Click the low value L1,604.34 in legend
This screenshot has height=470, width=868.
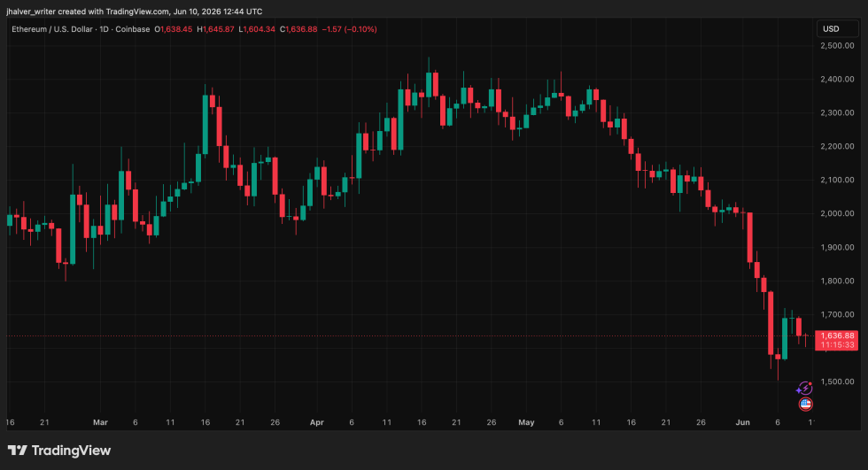(257, 29)
